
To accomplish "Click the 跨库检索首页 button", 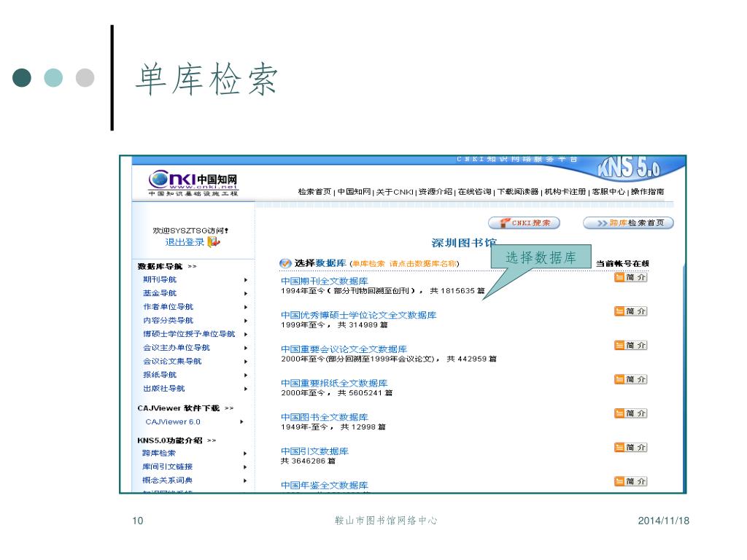I will click(628, 223).
